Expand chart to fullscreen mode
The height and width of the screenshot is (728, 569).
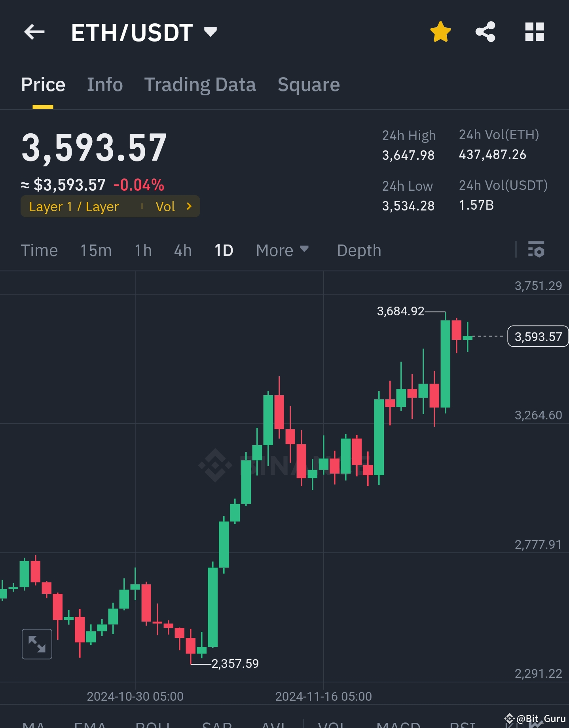pos(37,643)
